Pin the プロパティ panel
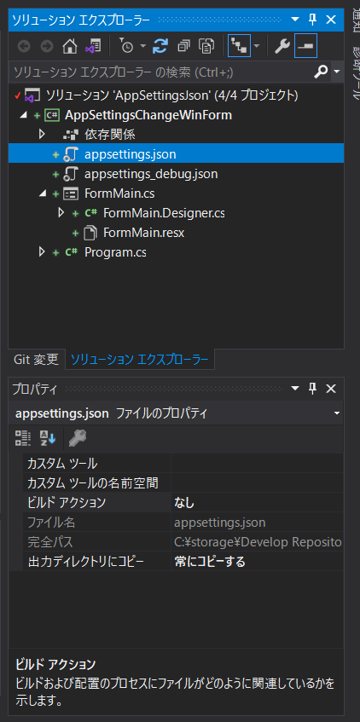The image size is (360, 722). [x=313, y=389]
